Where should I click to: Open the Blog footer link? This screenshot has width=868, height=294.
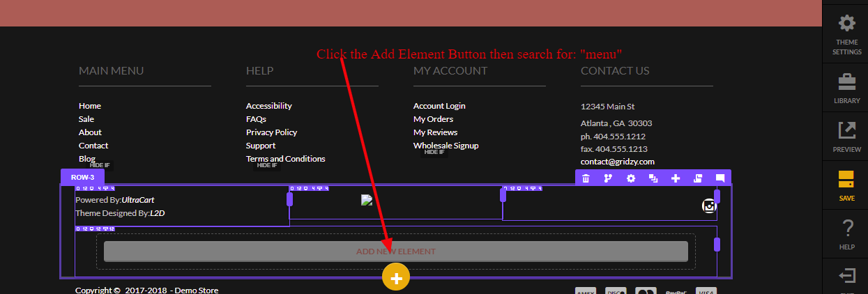tap(87, 159)
